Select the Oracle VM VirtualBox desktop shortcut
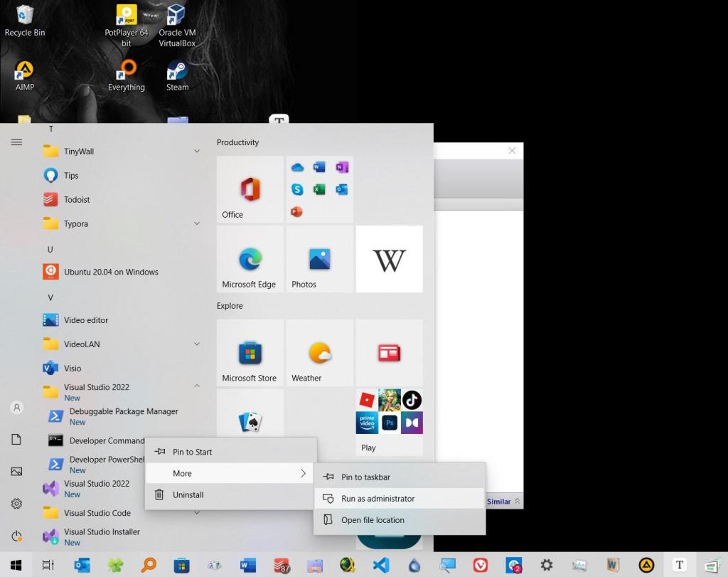Screen dimensions: 728x577 [177, 26]
